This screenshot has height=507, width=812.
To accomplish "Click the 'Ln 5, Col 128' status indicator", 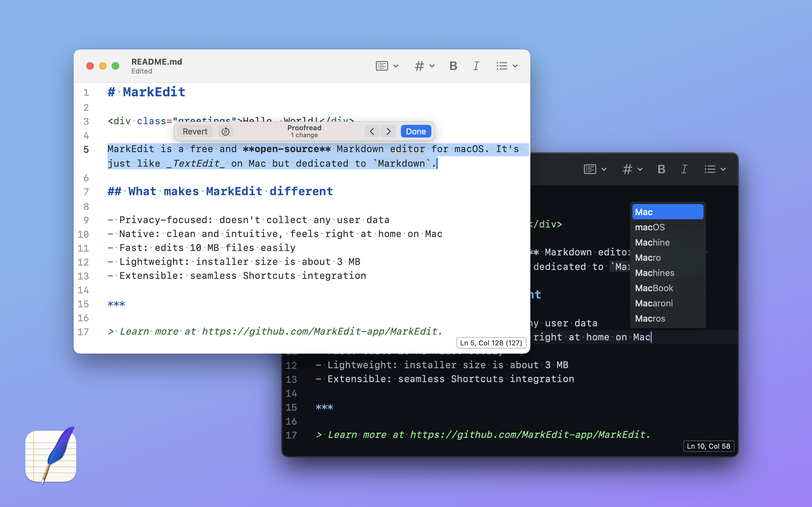I will coord(491,343).
